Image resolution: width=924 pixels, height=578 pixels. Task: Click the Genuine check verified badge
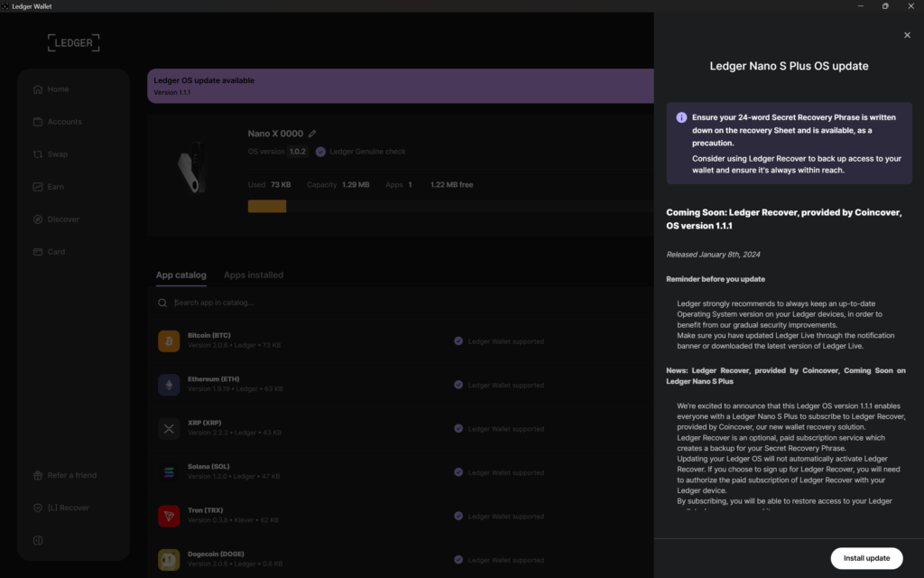tap(320, 152)
